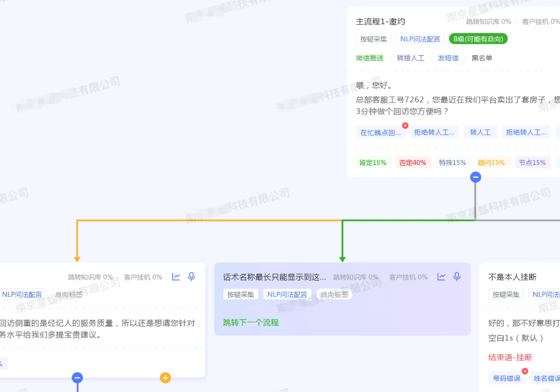Expand with orange plus button on left card
The width and height of the screenshot is (560, 392).
point(165,377)
